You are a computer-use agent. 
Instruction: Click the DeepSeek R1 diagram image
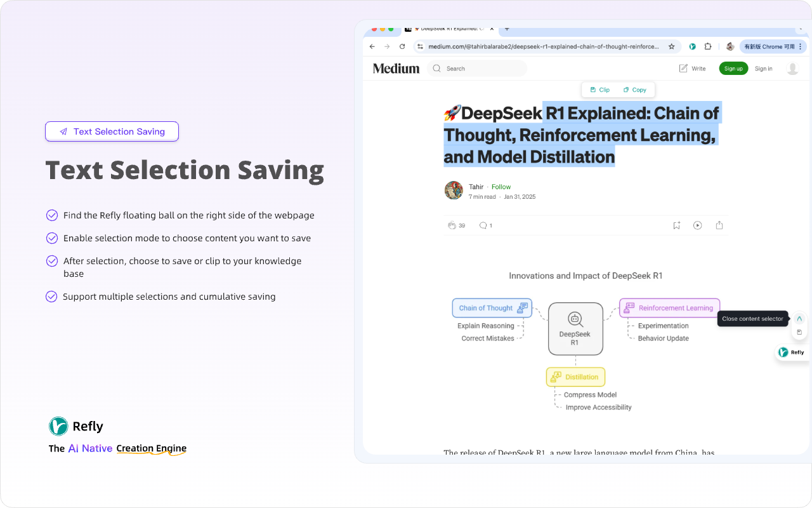[x=586, y=342]
